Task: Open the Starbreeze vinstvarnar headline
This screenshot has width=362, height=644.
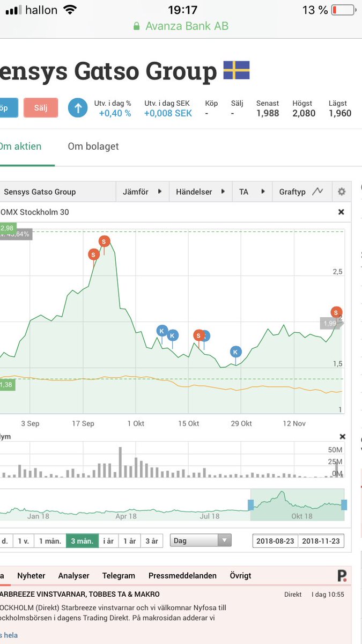Action: [80, 594]
